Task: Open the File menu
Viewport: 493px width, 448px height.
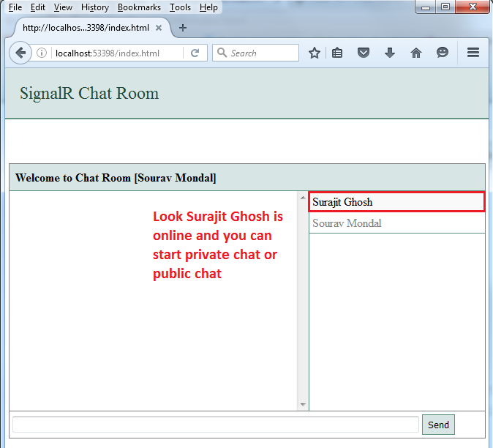Action: (x=15, y=7)
